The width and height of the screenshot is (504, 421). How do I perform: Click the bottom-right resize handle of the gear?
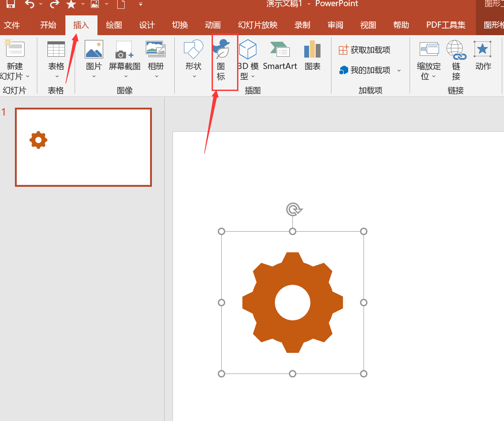point(364,374)
